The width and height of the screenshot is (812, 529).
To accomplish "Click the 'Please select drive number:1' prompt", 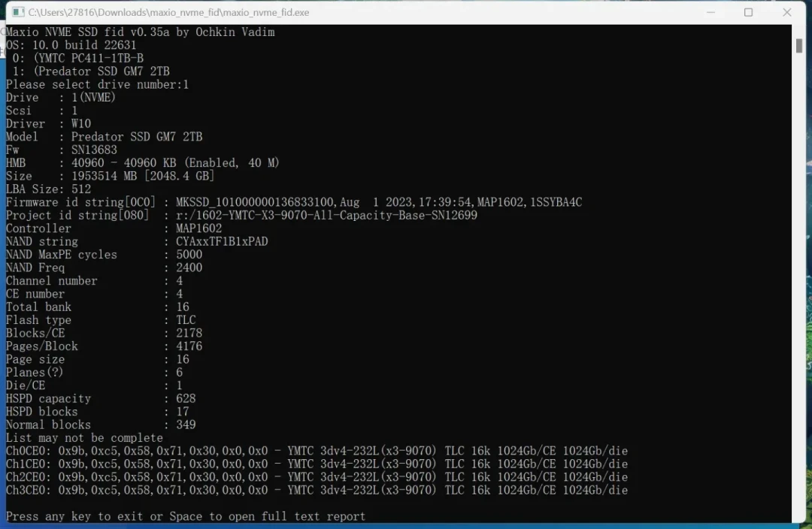I will [x=97, y=84].
